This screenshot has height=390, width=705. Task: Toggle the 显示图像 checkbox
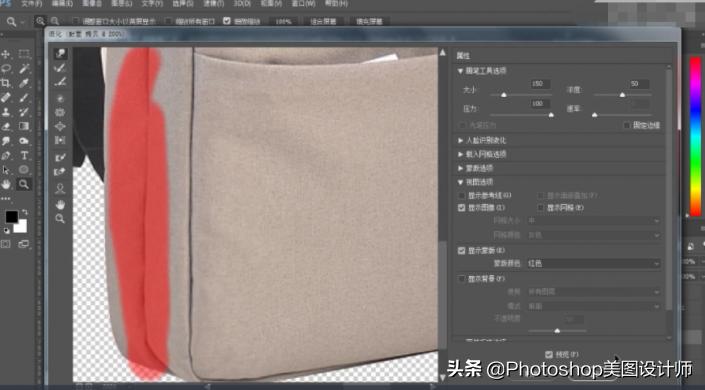461,208
